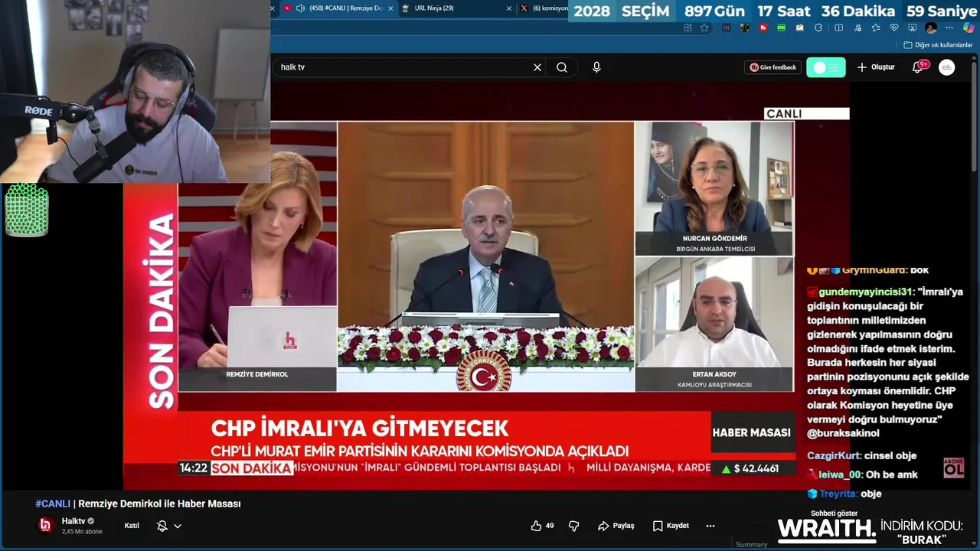Bookmark this page with the star icon

point(704,28)
